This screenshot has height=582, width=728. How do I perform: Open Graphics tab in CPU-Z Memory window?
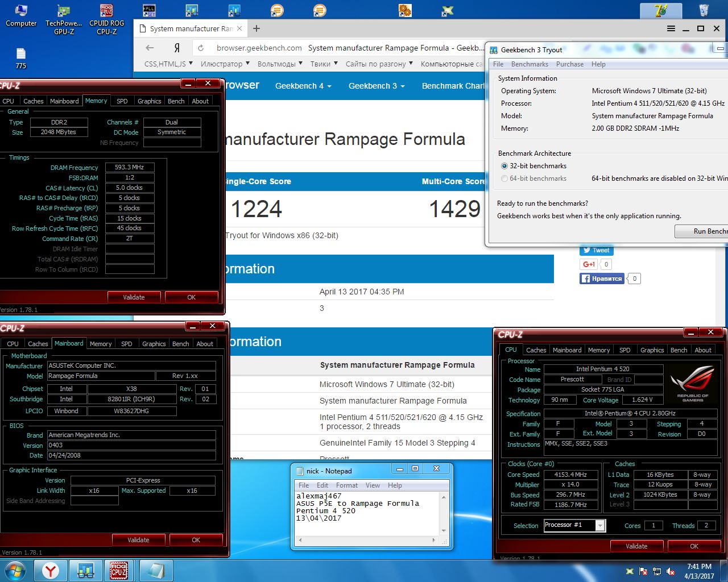pyautogui.click(x=149, y=101)
